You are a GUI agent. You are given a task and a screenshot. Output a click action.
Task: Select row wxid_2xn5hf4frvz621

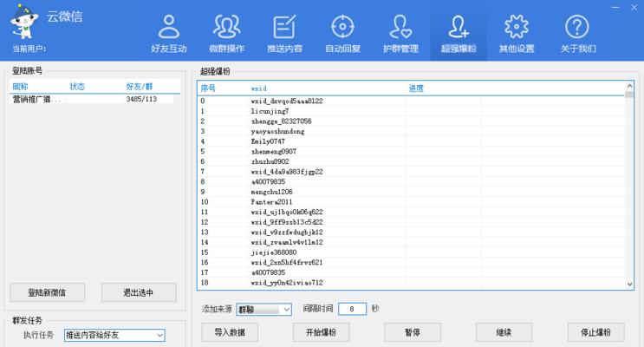pyautogui.click(x=412, y=262)
